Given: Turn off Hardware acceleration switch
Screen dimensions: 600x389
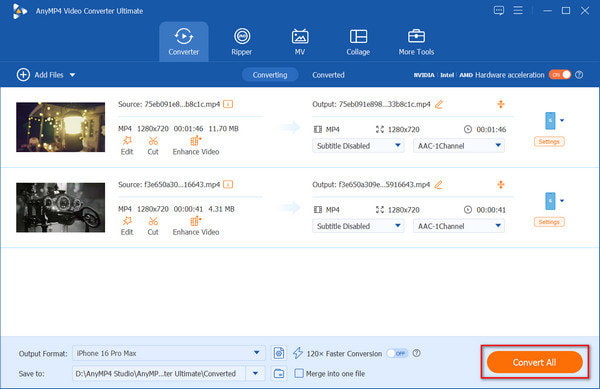Looking at the screenshot, I should 560,75.
